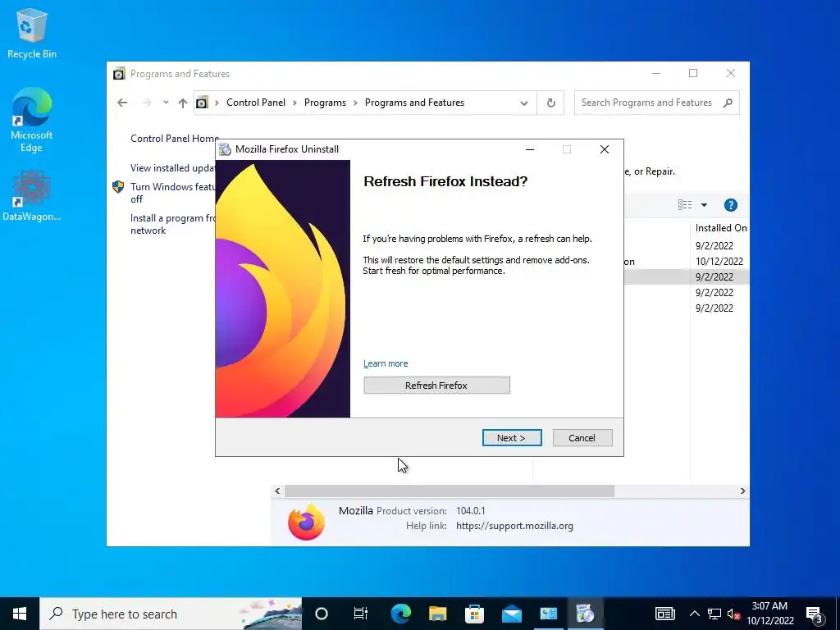The image size is (840, 630).
Task: Open Install a program from the network link
Action: click(x=172, y=224)
